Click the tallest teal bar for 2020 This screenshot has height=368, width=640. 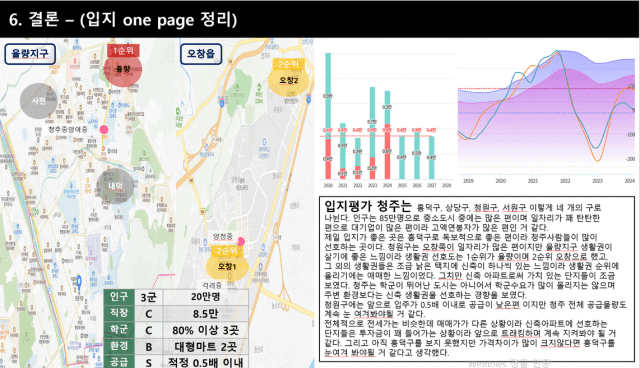point(328,96)
